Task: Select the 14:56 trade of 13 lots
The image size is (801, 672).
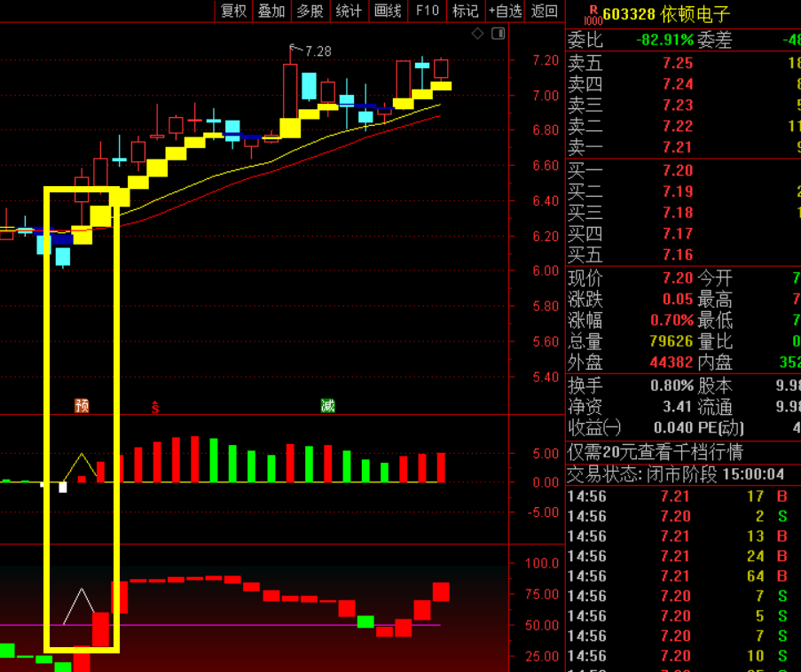Action: click(684, 536)
